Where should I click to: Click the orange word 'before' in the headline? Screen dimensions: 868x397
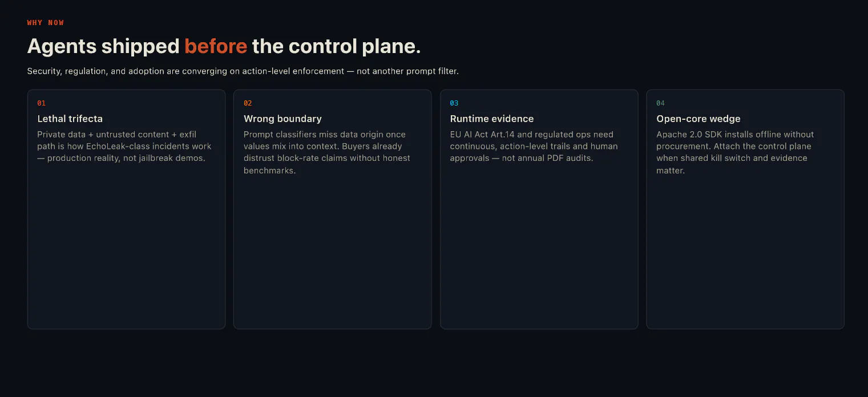[x=216, y=46]
